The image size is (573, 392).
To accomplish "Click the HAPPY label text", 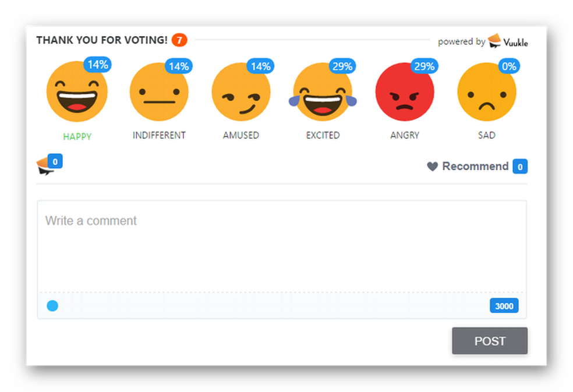I will 77,136.
